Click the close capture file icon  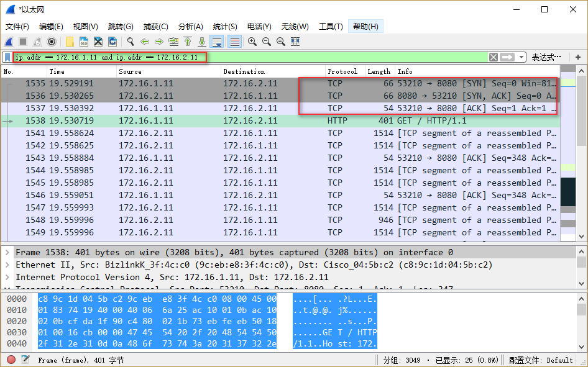pos(98,42)
